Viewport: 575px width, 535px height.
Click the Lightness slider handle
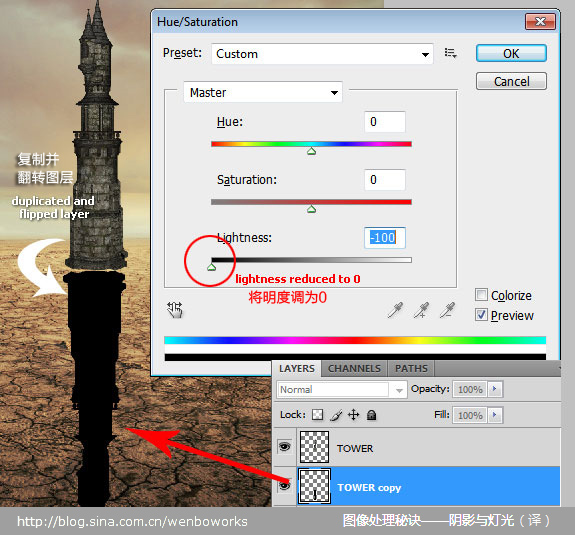click(x=211, y=267)
